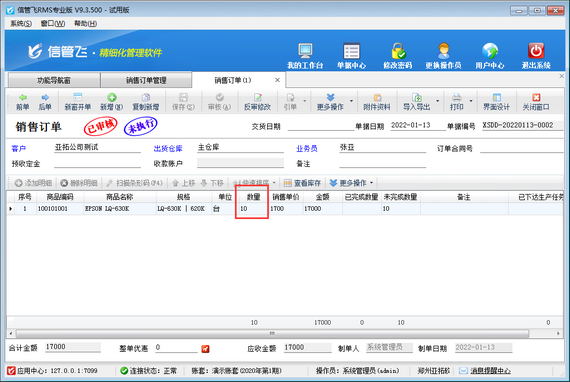Expand 更多操作 toolbar dropdown arrow
This screenshot has height=382, width=570.
click(x=351, y=101)
